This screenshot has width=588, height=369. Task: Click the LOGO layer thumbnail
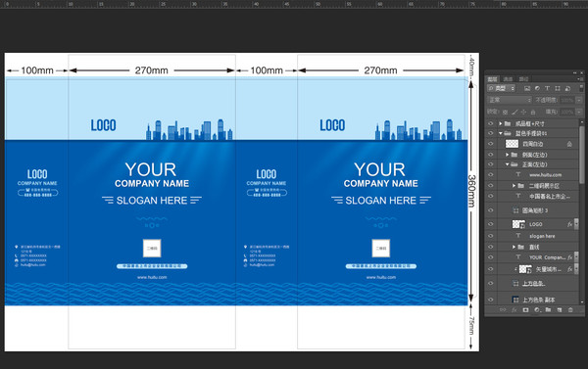pyautogui.click(x=518, y=224)
